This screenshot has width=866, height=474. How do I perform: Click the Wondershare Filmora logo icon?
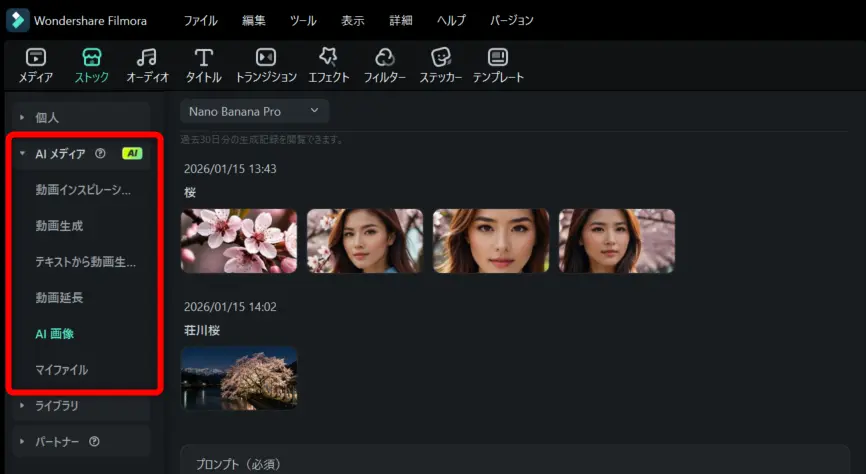pyautogui.click(x=18, y=20)
